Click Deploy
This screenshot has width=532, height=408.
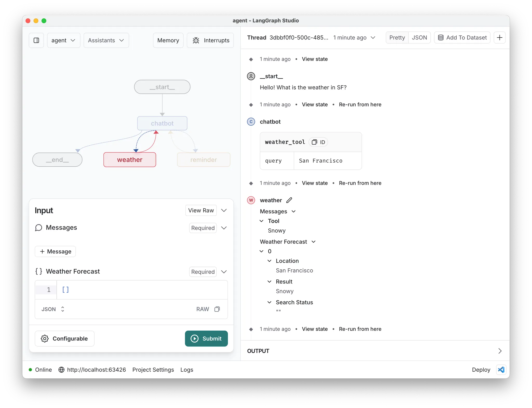[481, 370]
